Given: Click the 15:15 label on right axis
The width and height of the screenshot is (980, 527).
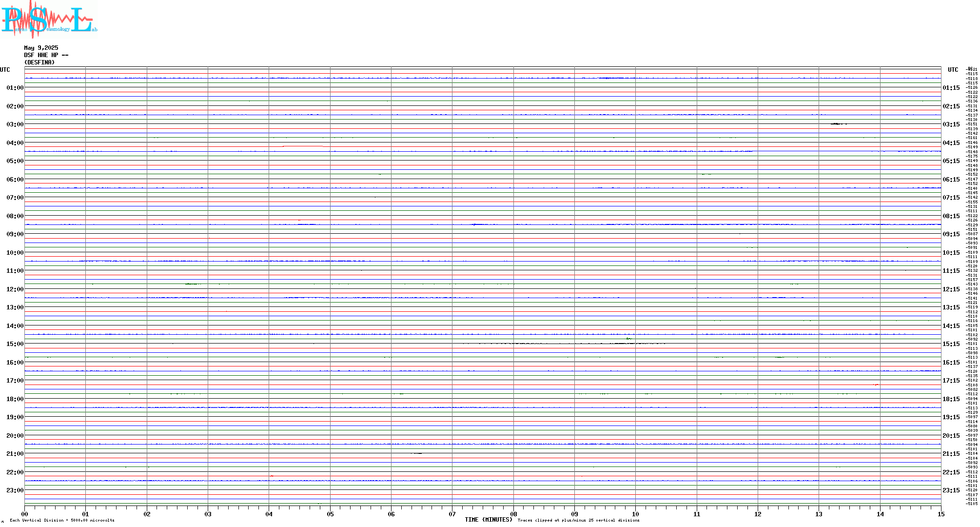Looking at the screenshot, I should tap(951, 344).
